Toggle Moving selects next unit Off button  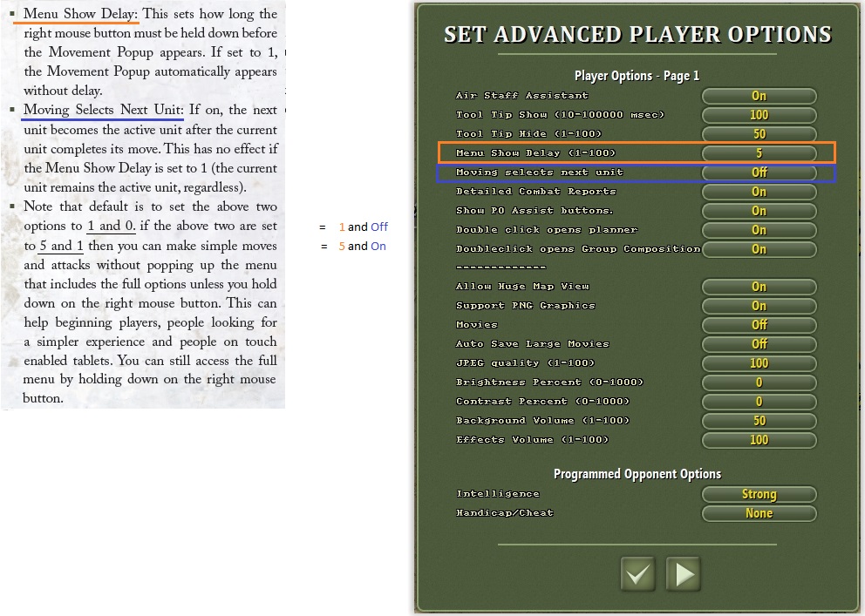click(759, 173)
